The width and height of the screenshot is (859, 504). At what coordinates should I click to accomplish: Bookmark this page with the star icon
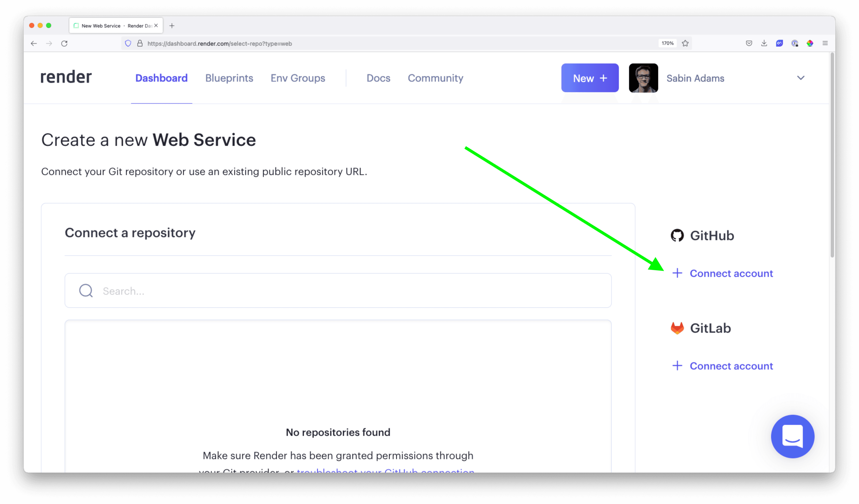[685, 43]
